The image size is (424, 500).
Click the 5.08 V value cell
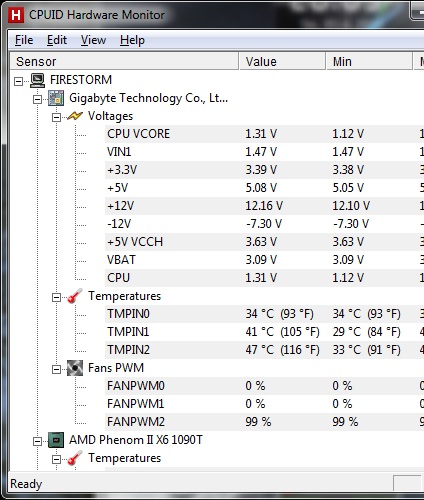261,188
